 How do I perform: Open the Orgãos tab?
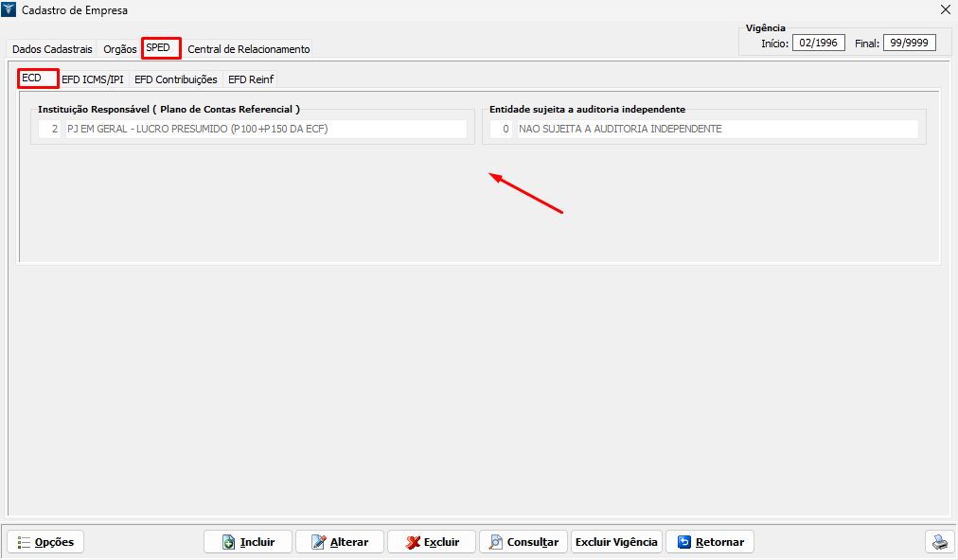coord(120,49)
